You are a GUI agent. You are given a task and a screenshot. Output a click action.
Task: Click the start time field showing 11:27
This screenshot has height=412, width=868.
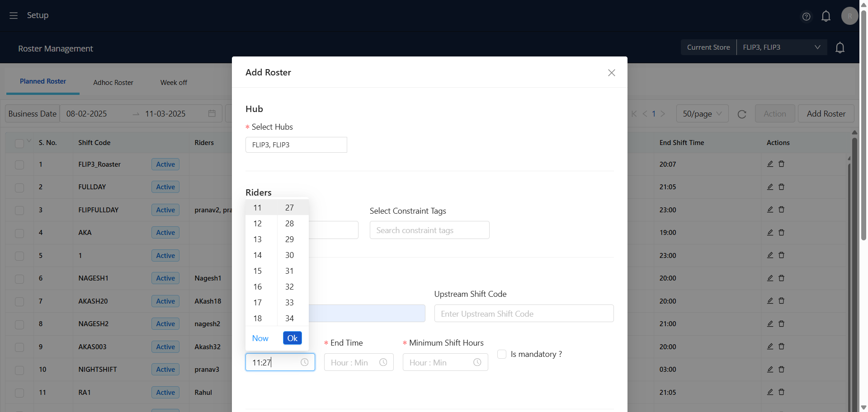[x=280, y=362]
